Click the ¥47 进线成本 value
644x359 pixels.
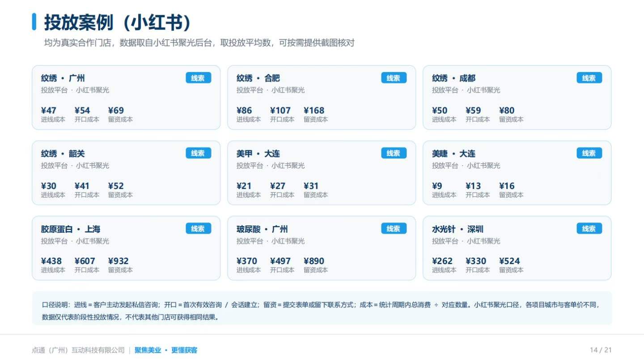tap(49, 111)
